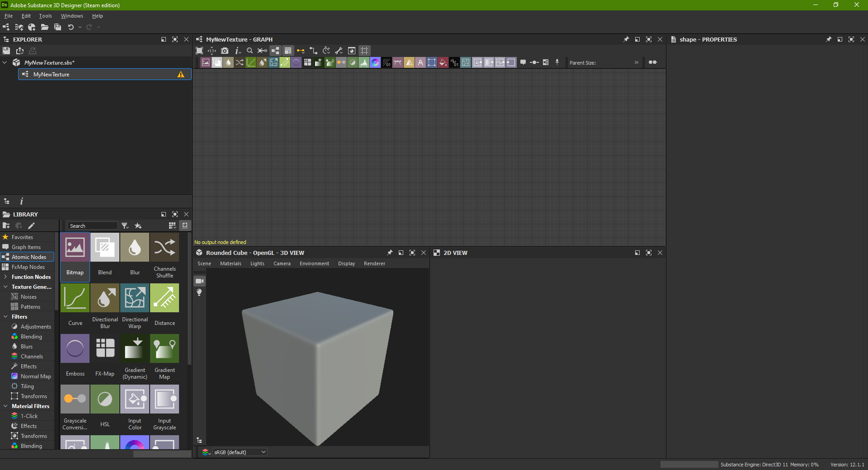Open the sRGB (default) color profile dropdown
The image size is (868, 470).
pos(240,452)
